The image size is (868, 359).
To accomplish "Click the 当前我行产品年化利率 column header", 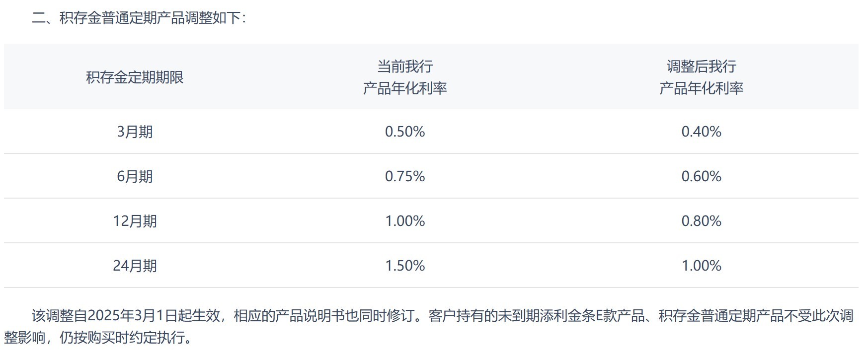I will [405, 77].
